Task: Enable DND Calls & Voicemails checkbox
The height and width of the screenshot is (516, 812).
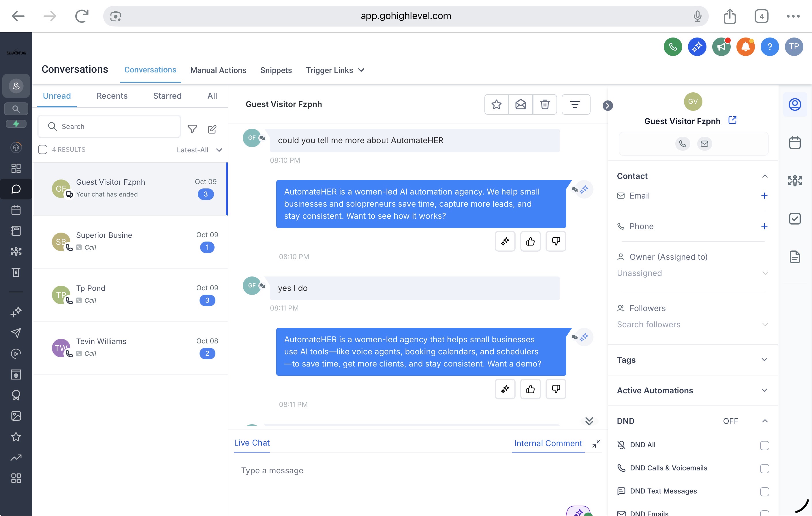Action: 764,468
